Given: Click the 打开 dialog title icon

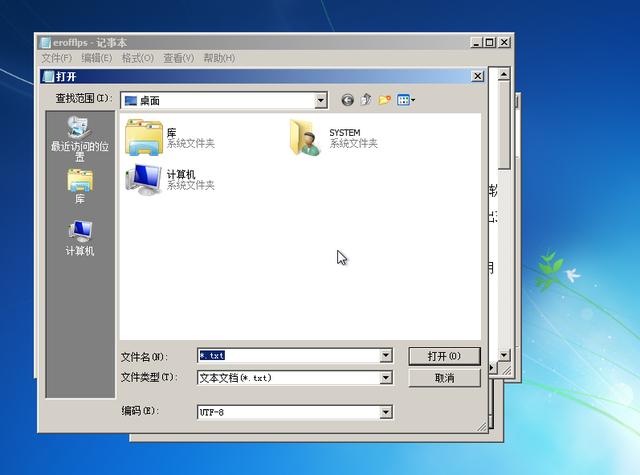Looking at the screenshot, I should [x=48, y=76].
